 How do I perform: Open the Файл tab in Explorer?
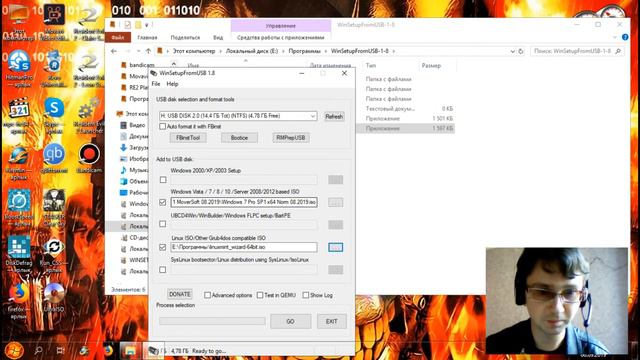(x=118, y=37)
